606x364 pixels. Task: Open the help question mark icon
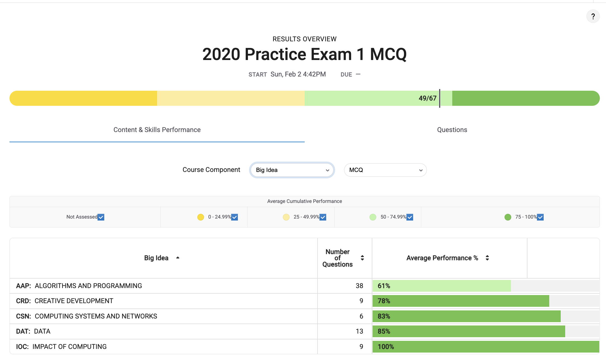click(593, 16)
